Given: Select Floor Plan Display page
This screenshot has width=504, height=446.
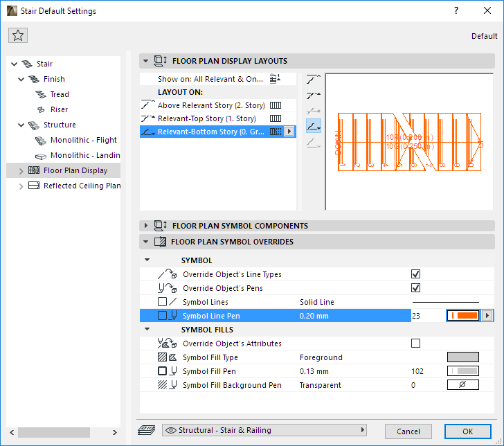Looking at the screenshot, I should [75, 170].
